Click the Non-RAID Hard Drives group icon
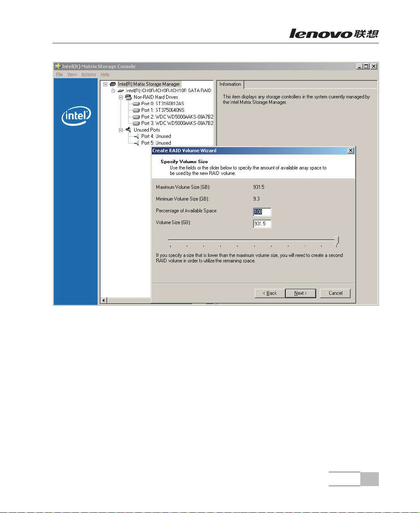420x513 pixels. 129,97
